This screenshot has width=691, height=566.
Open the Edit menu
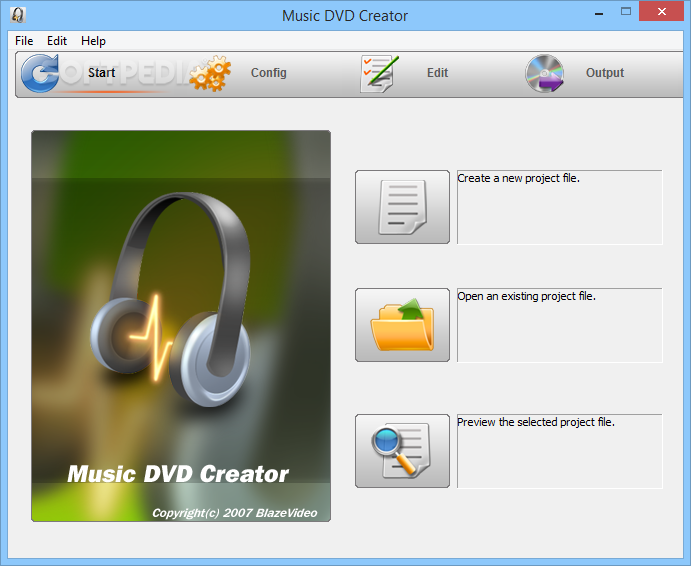[x=57, y=41]
